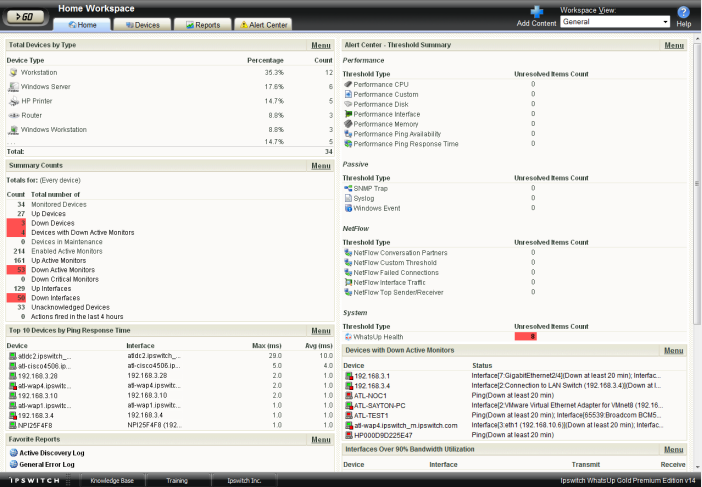The width and height of the screenshot is (702, 487).
Task: Click the Syslog icon
Action: click(348, 198)
